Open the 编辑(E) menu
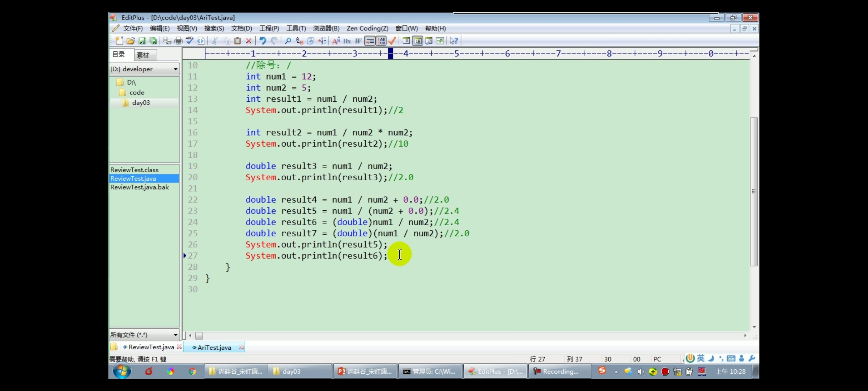Screen dimensions: 868x391 (159, 28)
